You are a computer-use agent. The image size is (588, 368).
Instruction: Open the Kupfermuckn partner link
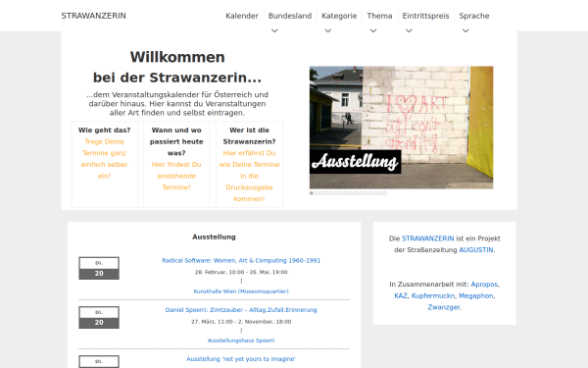pyautogui.click(x=433, y=296)
